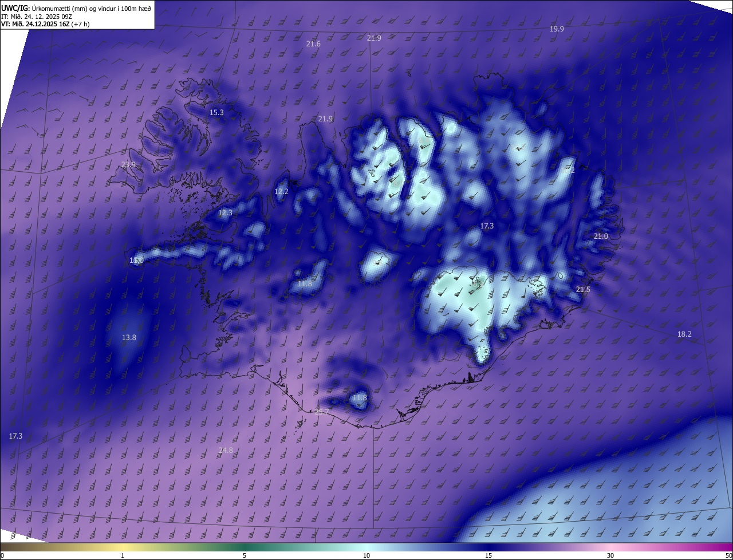The image size is (733, 560).
Task: Click the colorbar tick labeled 0
Action: (2, 555)
